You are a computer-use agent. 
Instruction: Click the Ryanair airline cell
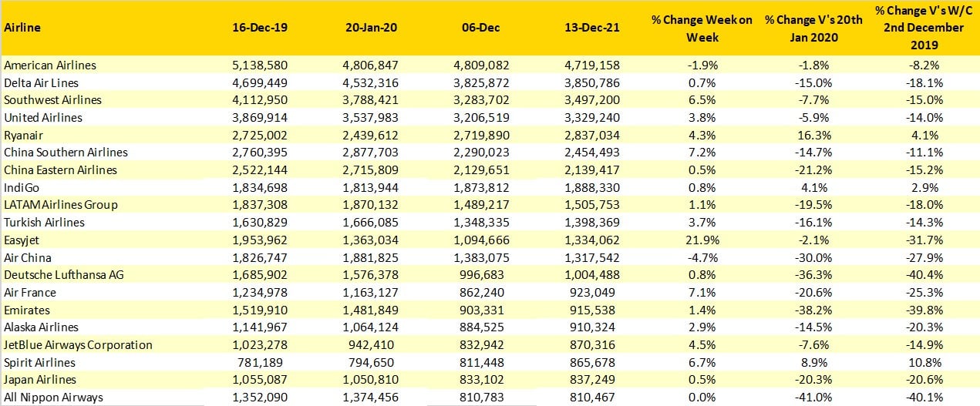pos(24,135)
